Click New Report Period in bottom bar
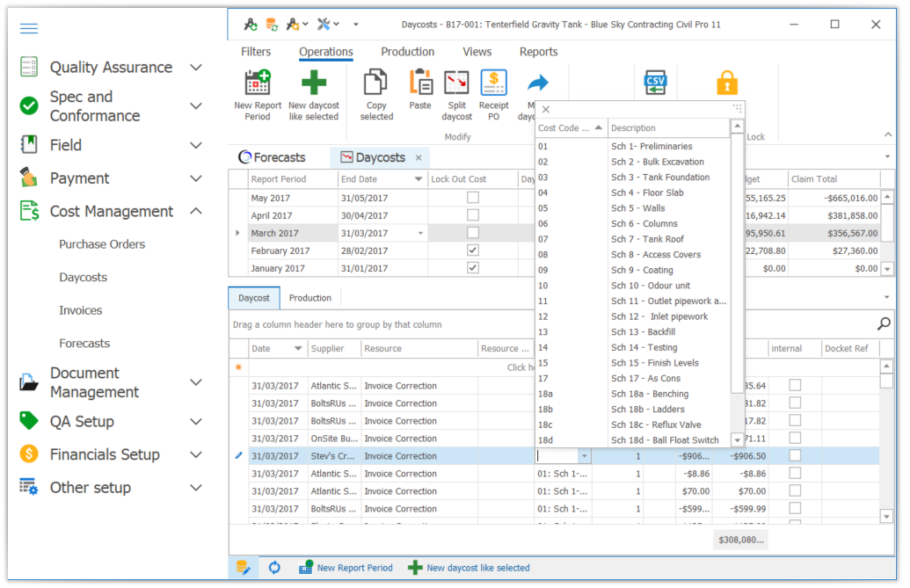The image size is (910, 588). click(346, 568)
